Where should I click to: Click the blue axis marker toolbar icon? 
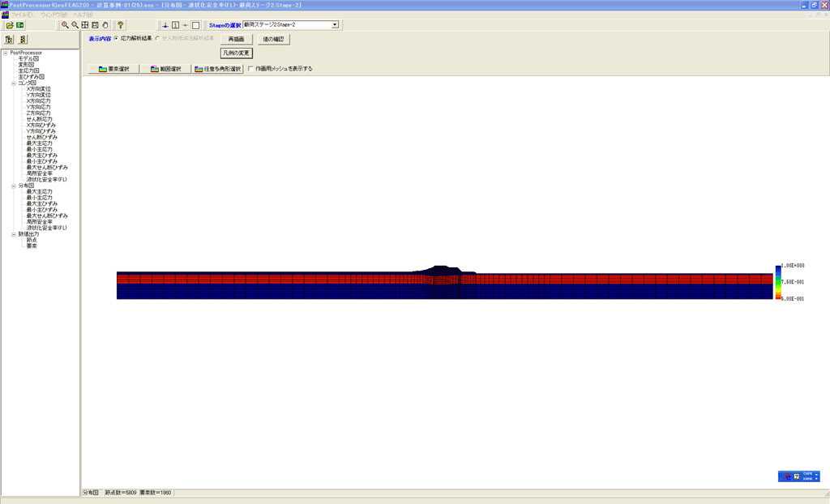[165, 25]
